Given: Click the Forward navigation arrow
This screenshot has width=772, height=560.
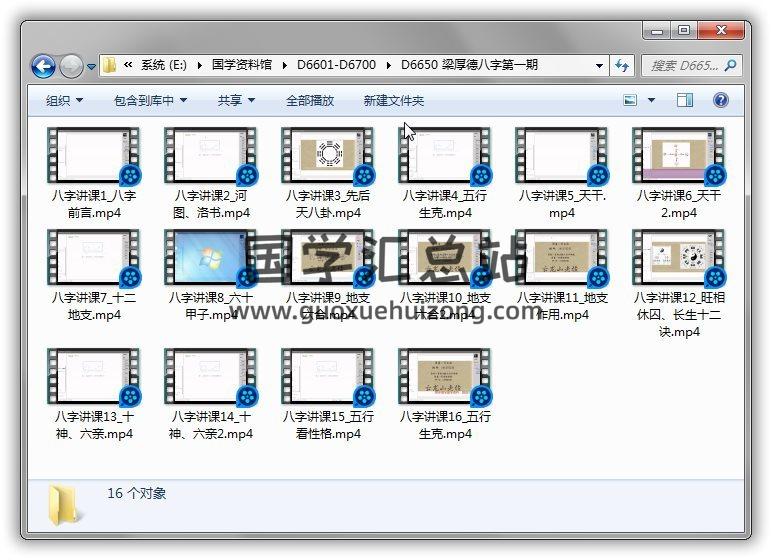Looking at the screenshot, I should (71, 66).
